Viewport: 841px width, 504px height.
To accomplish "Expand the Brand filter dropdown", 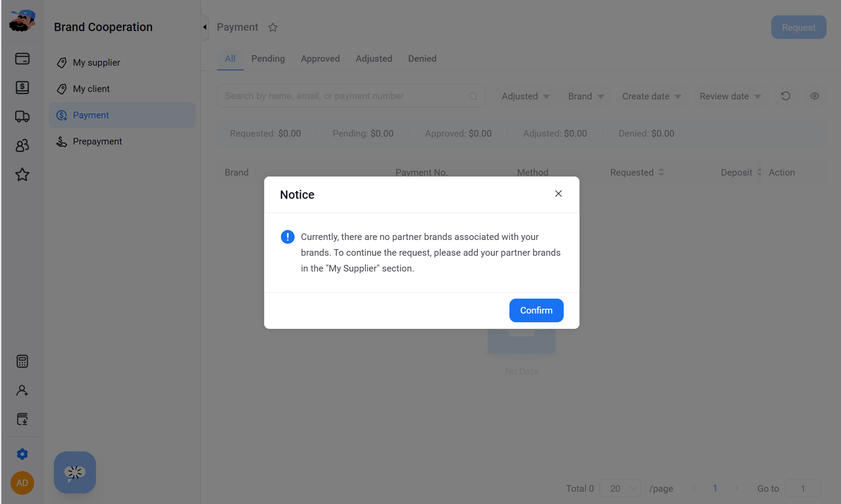I will [586, 96].
